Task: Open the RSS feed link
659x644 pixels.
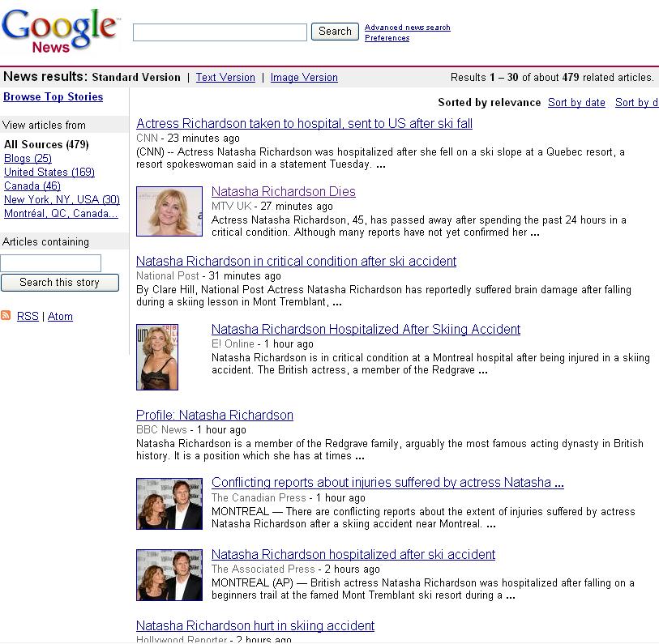Action: pos(28,316)
